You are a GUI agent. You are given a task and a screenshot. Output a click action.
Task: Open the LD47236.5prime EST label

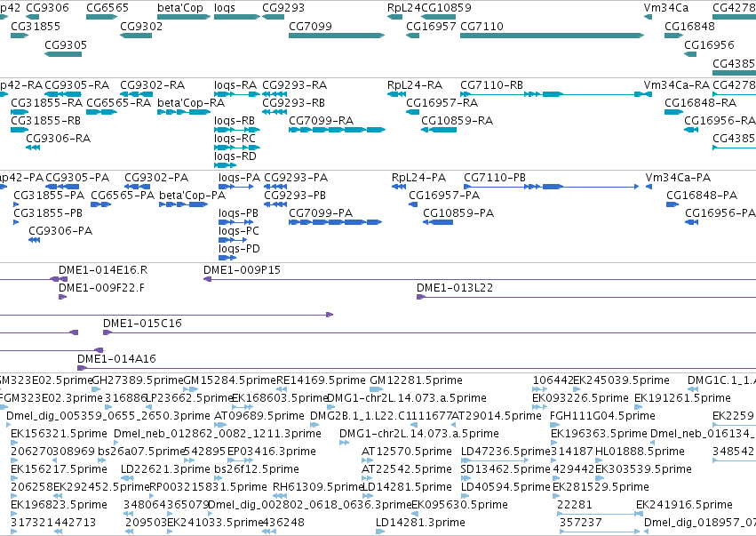(505, 452)
